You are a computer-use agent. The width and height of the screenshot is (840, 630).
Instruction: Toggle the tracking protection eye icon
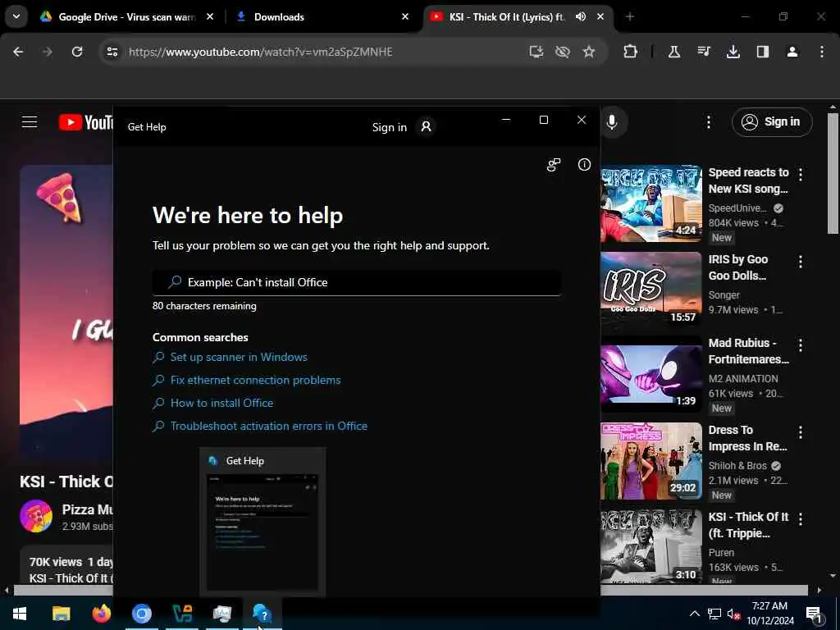[x=563, y=52]
